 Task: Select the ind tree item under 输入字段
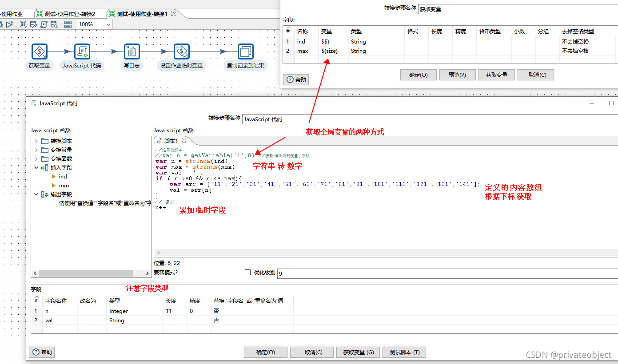(63, 176)
